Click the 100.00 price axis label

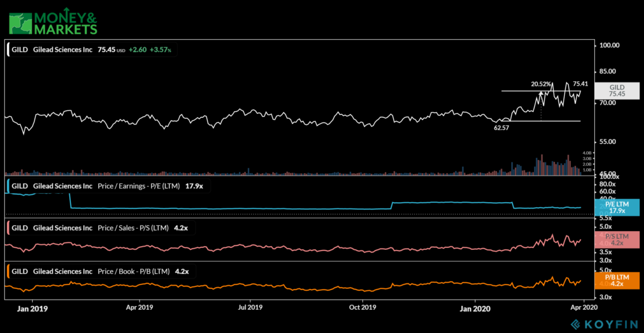point(610,45)
